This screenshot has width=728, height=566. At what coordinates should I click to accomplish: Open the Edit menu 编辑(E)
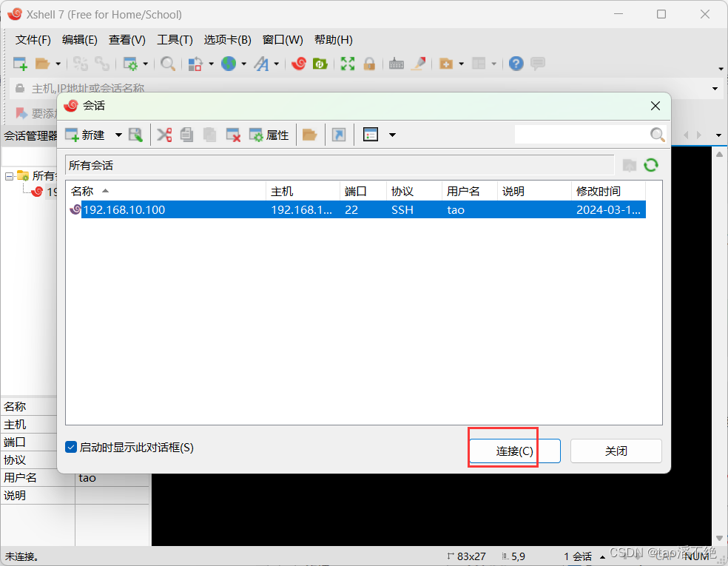click(80, 40)
